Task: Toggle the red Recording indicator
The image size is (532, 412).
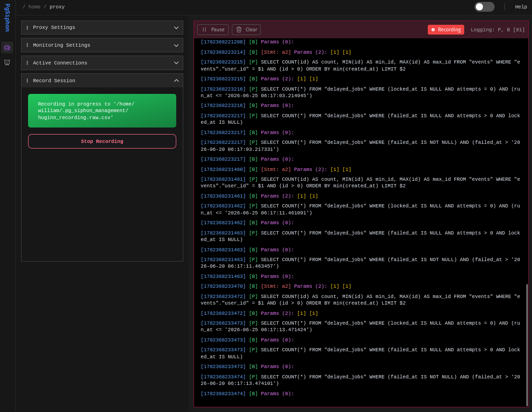Action: click(x=446, y=29)
